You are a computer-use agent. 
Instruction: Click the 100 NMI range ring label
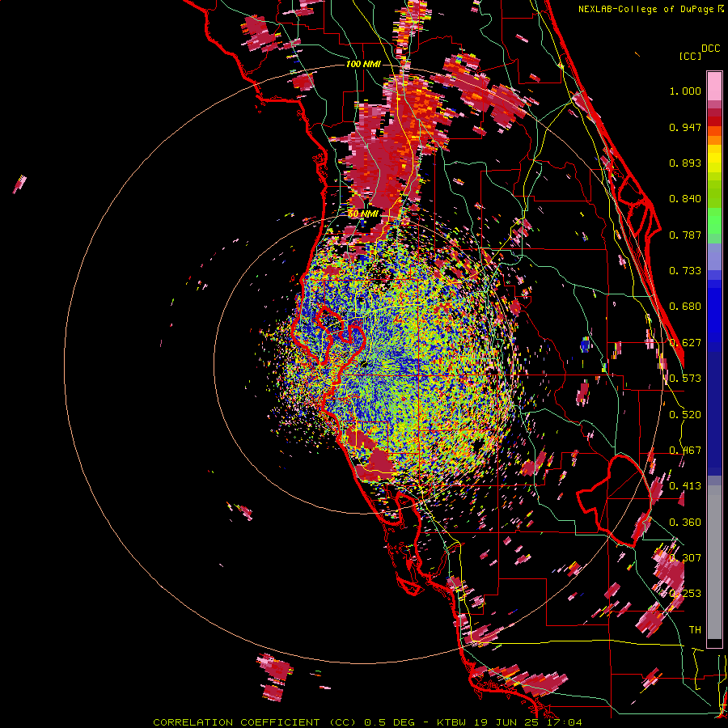[363, 64]
